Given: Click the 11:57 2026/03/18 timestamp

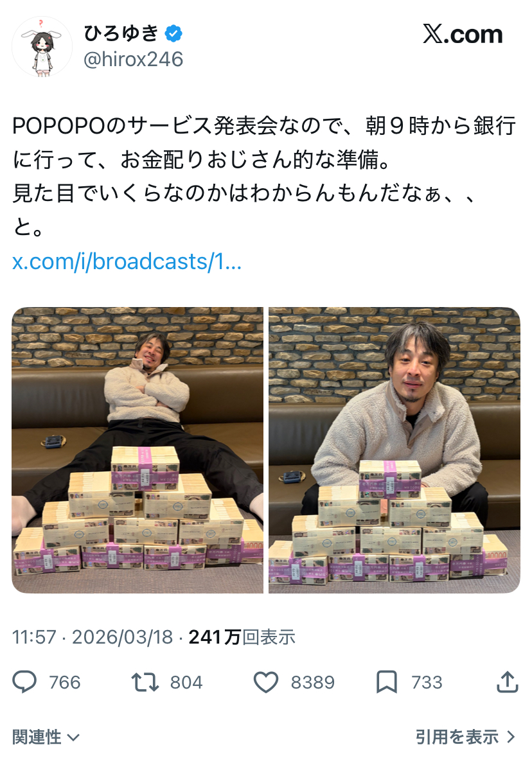Looking at the screenshot, I should (93, 637).
